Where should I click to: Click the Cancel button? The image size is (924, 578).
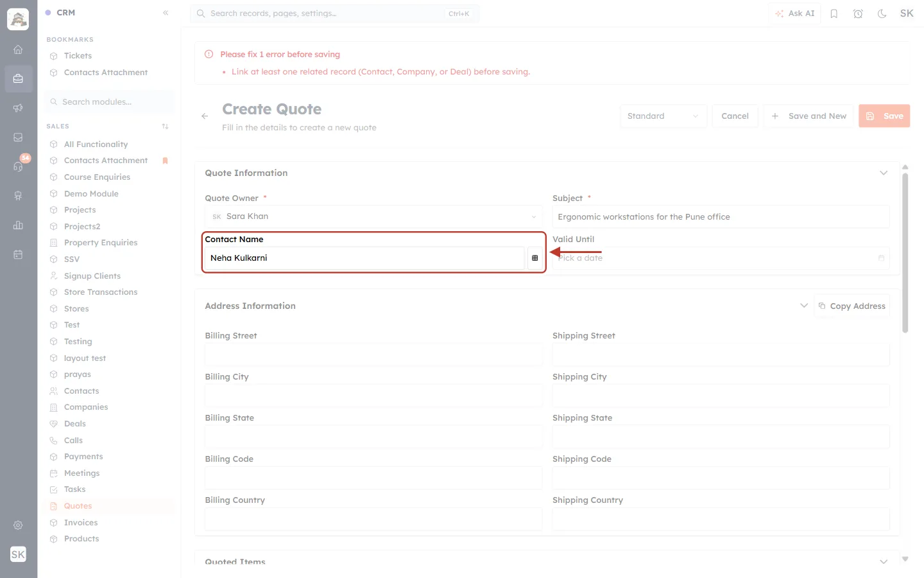point(735,116)
